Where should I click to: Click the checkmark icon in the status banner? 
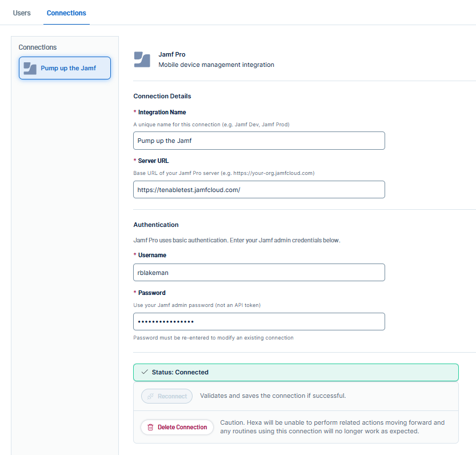coord(145,372)
